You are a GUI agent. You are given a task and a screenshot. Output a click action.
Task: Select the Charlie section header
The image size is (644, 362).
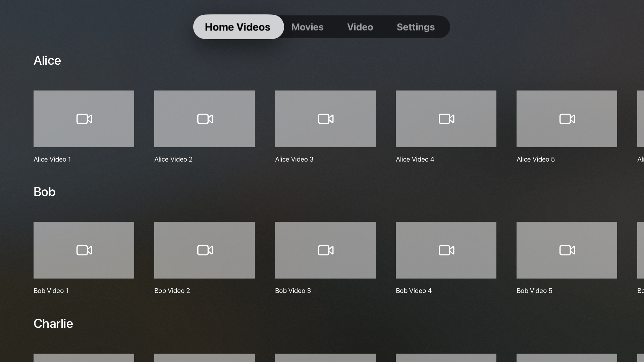coord(53,323)
